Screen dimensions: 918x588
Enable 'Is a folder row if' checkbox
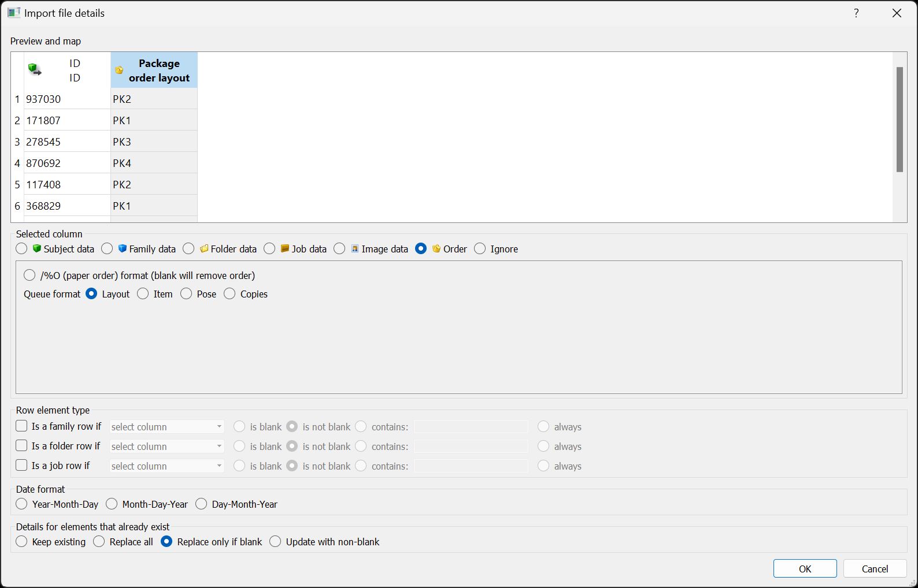(x=21, y=445)
